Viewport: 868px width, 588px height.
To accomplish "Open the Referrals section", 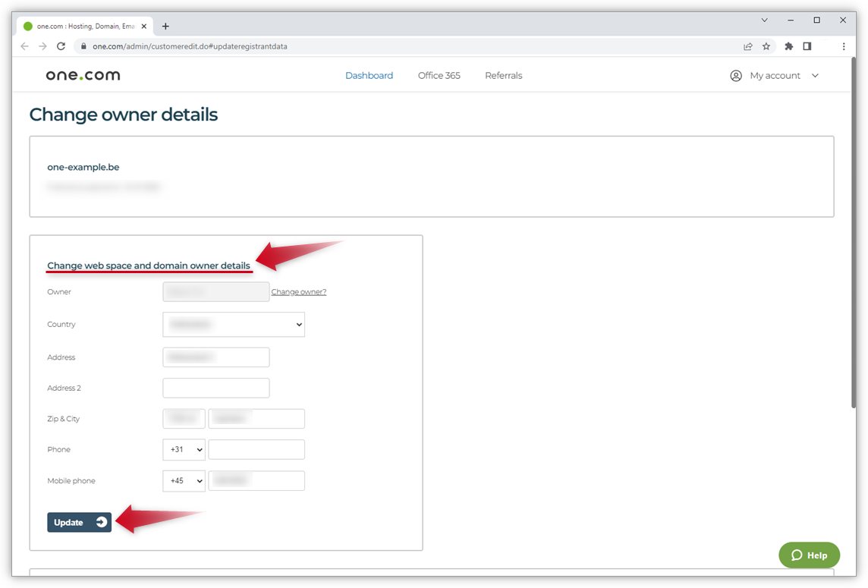I will pos(503,75).
